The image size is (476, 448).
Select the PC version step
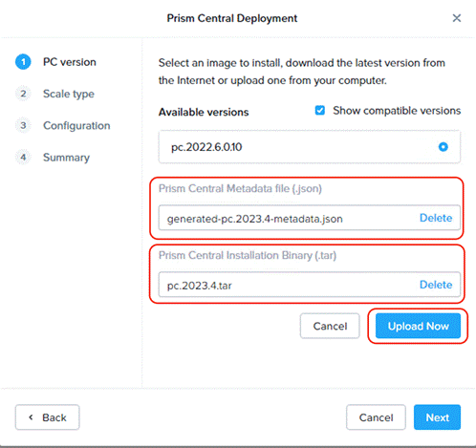coord(70,62)
